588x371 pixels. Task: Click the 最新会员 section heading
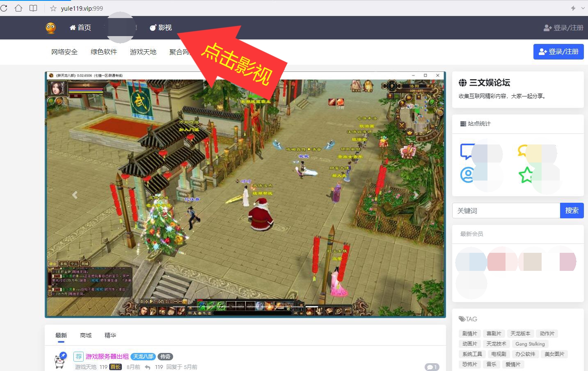point(471,234)
